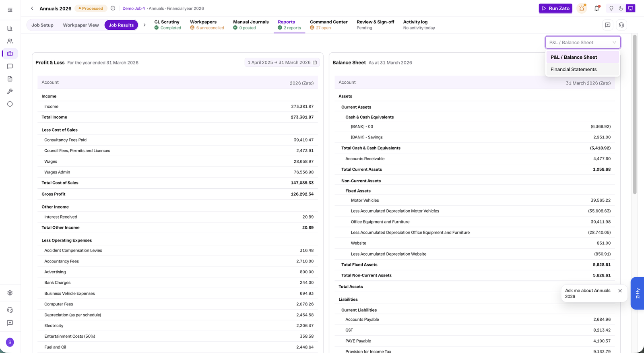Viewport: 644px width, 353px height.
Task: Open the Manual Journals step
Action: (251, 25)
